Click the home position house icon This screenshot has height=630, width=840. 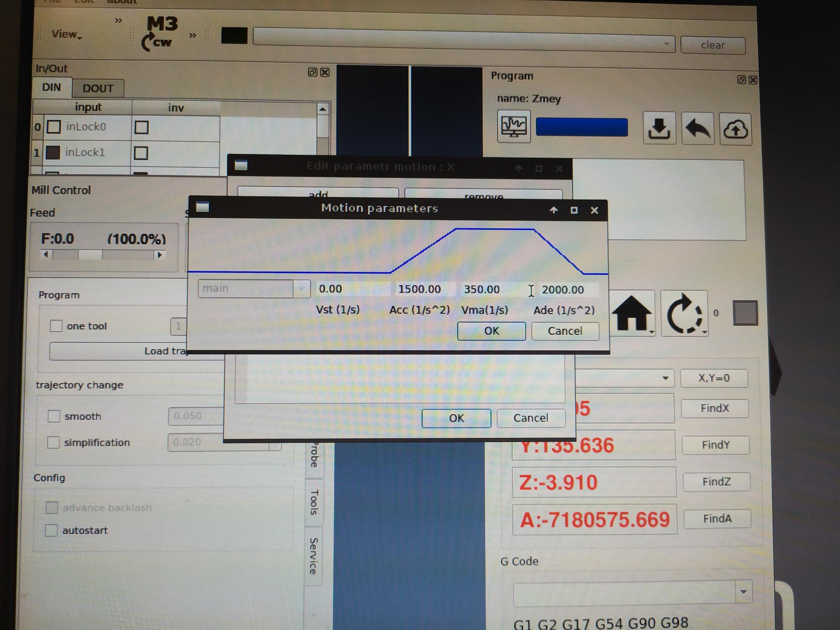coord(632,313)
